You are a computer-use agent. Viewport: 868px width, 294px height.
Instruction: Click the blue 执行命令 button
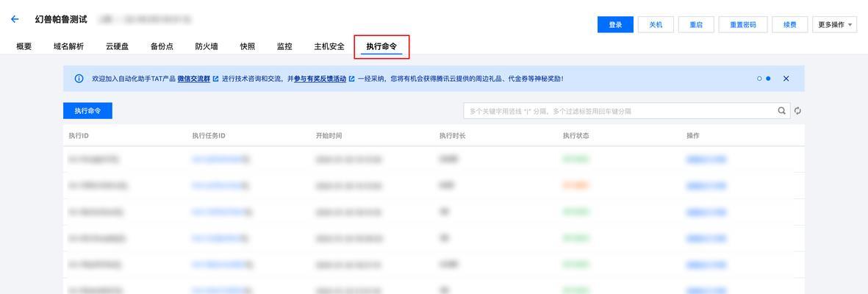(87, 111)
